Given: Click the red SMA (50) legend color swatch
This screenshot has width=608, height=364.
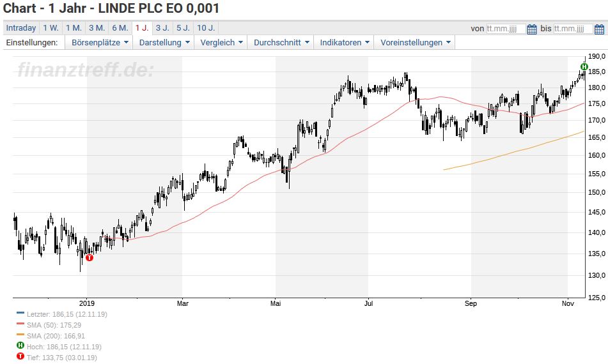Looking at the screenshot, I should coord(20,324).
